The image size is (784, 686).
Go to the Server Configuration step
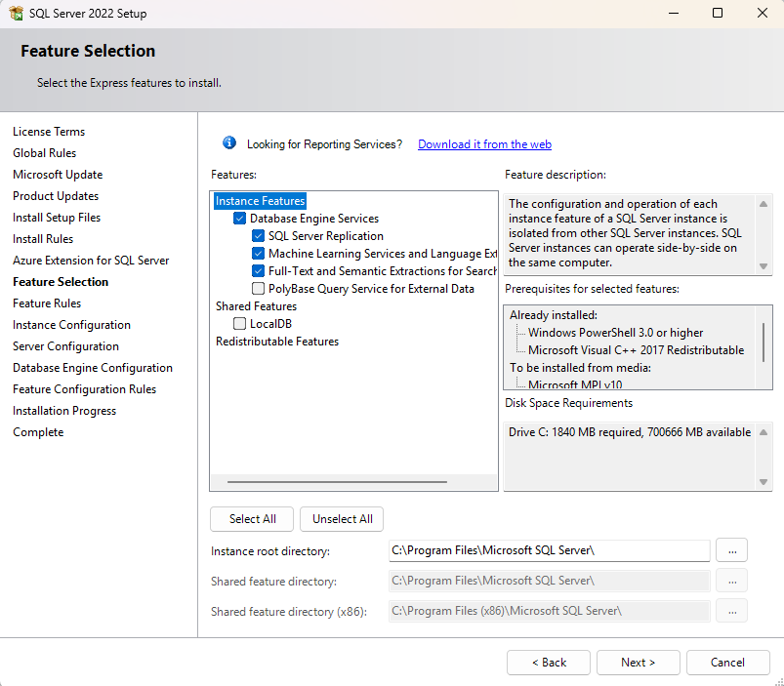(65, 346)
